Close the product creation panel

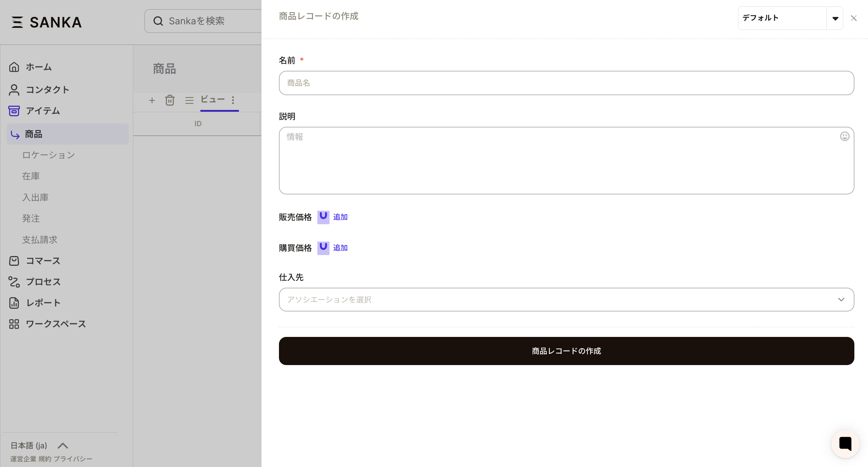(853, 18)
